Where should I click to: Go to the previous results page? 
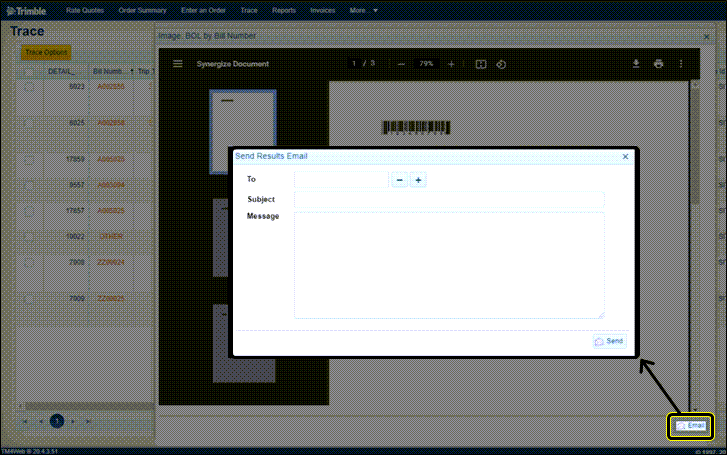pyautogui.click(x=41, y=422)
